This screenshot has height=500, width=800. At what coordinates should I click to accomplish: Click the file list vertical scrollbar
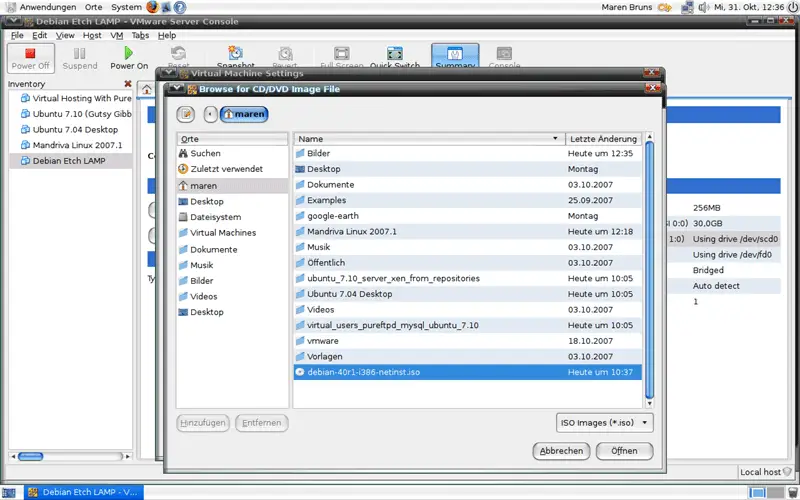pos(649,269)
